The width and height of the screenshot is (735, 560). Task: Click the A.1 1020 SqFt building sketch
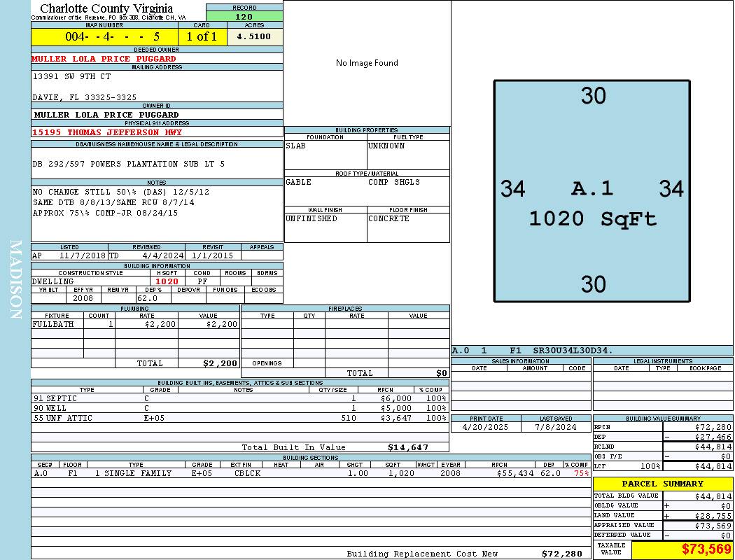pos(592,191)
